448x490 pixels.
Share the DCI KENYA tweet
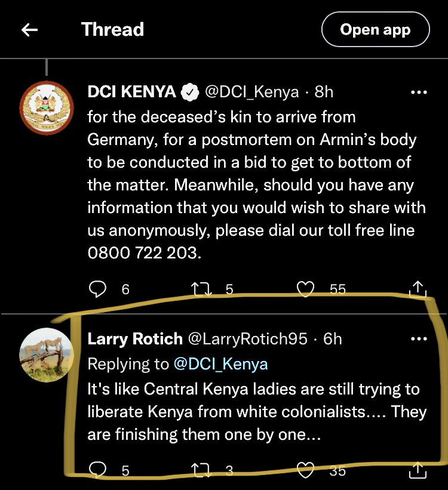[418, 289]
